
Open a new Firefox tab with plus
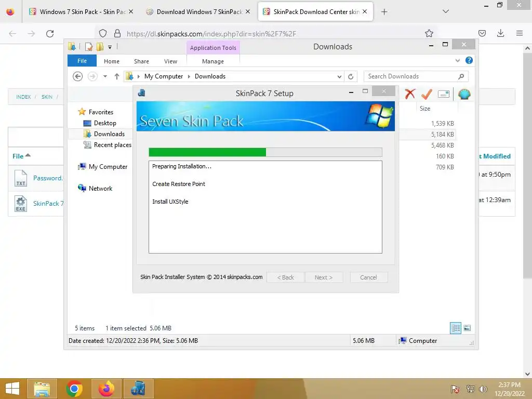click(x=384, y=12)
